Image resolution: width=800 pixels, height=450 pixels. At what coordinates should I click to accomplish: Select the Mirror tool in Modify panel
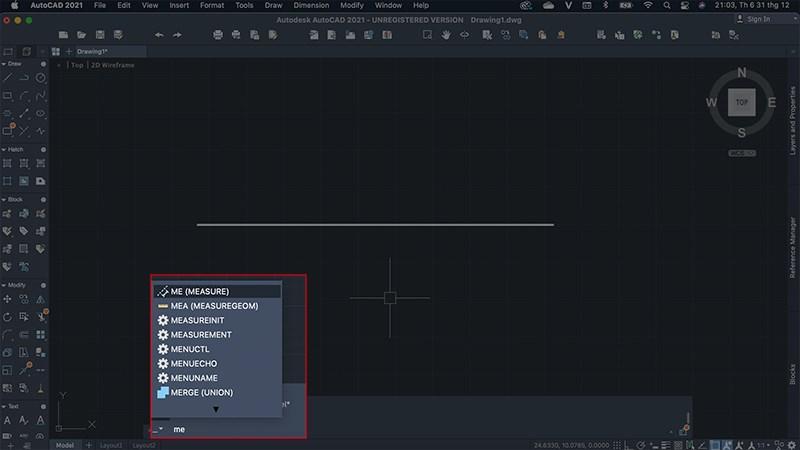point(41,299)
